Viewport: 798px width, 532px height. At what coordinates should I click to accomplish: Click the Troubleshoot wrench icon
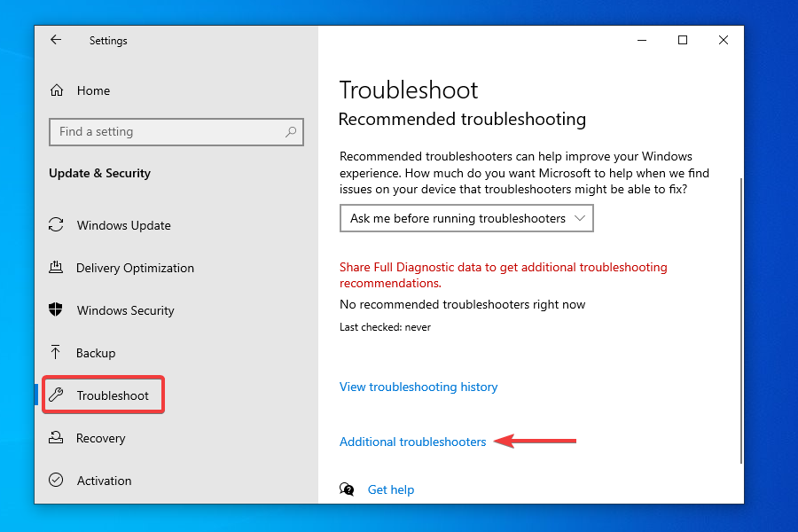(55, 395)
